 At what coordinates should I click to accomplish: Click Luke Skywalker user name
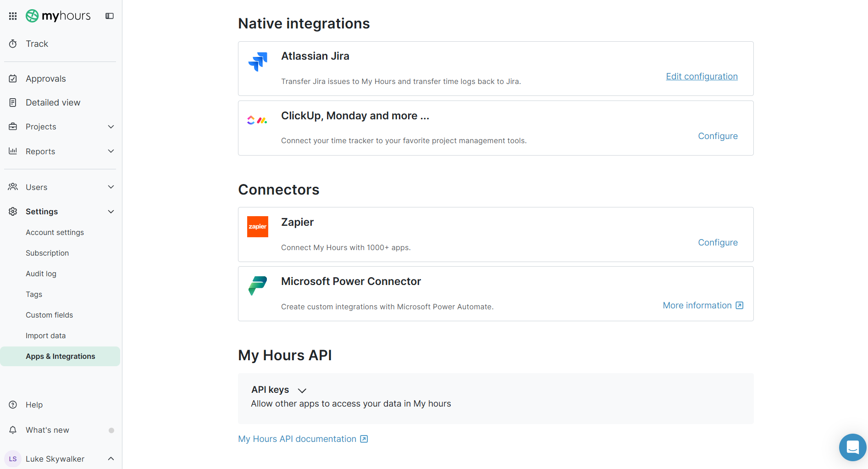(55, 459)
